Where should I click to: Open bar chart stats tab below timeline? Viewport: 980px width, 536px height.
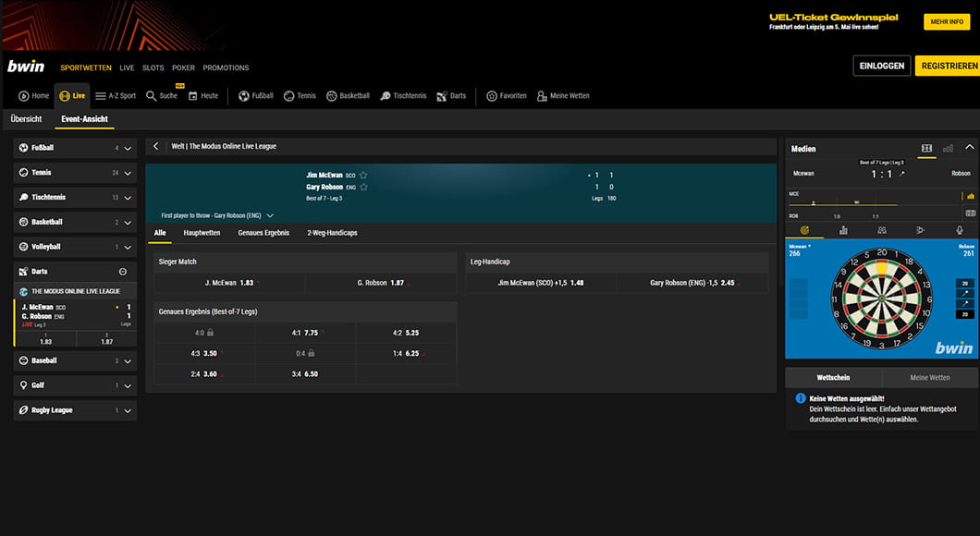843,230
